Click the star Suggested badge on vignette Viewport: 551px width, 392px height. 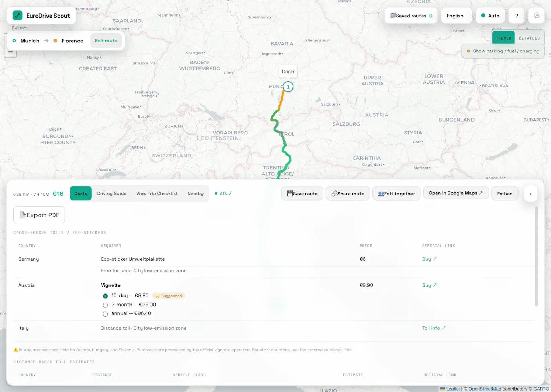point(168,296)
